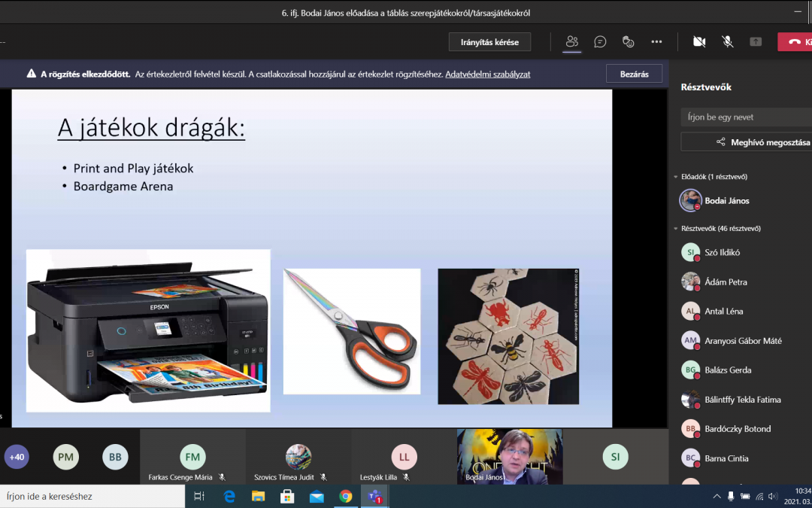This screenshot has width=812, height=508.
Task: Click Microsoft Teams taskbar icon
Action: (x=374, y=497)
